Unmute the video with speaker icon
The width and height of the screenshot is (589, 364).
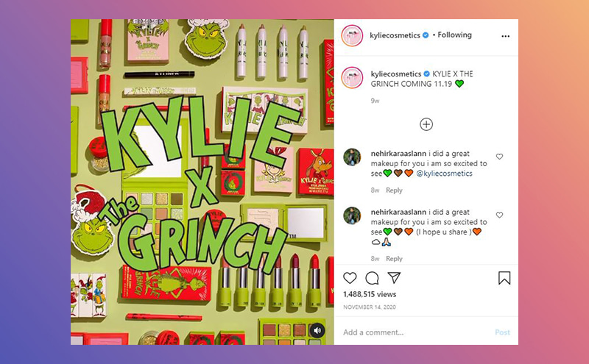pyautogui.click(x=317, y=331)
